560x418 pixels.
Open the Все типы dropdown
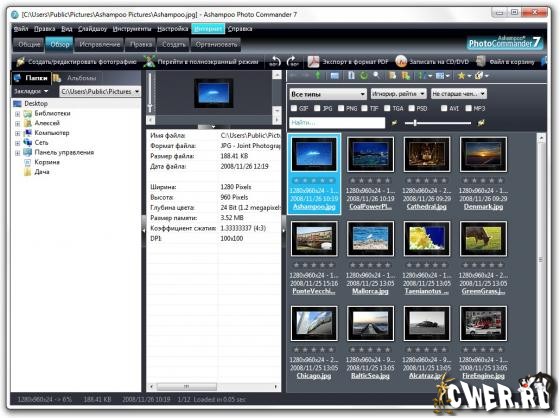pyautogui.click(x=328, y=94)
